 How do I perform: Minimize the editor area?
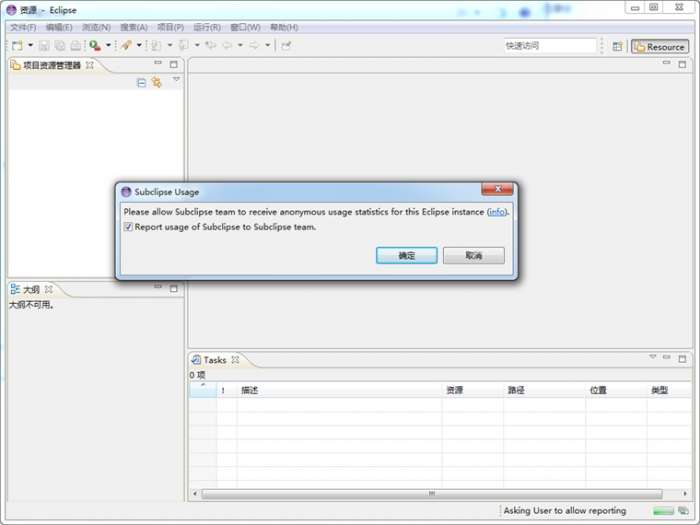[x=667, y=63]
